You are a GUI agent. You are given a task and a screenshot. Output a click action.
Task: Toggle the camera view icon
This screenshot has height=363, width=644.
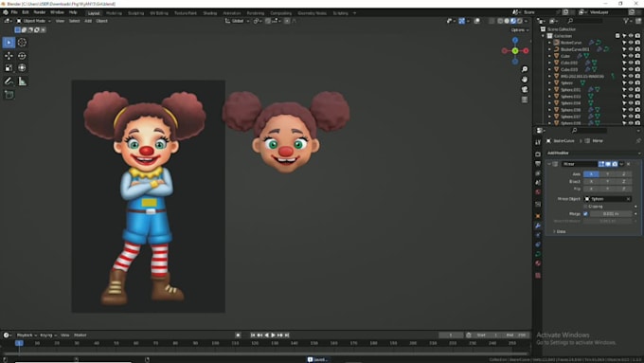pos(525,90)
